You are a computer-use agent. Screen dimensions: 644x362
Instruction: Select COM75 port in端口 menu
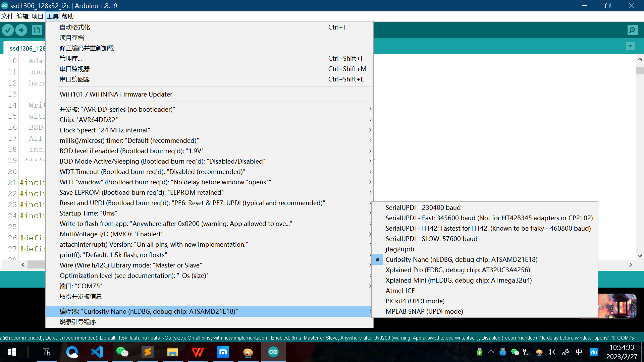pyautogui.click(x=80, y=286)
